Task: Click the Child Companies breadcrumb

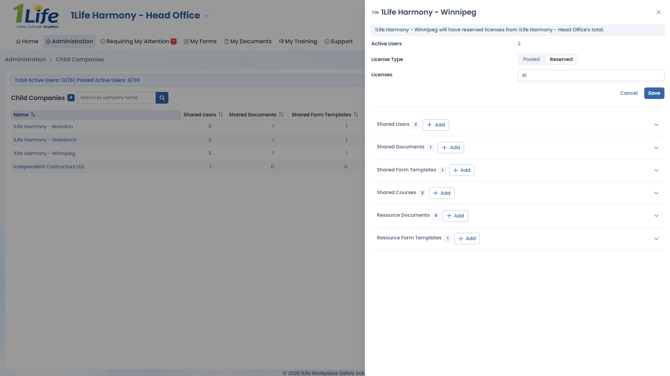Action: [79, 59]
